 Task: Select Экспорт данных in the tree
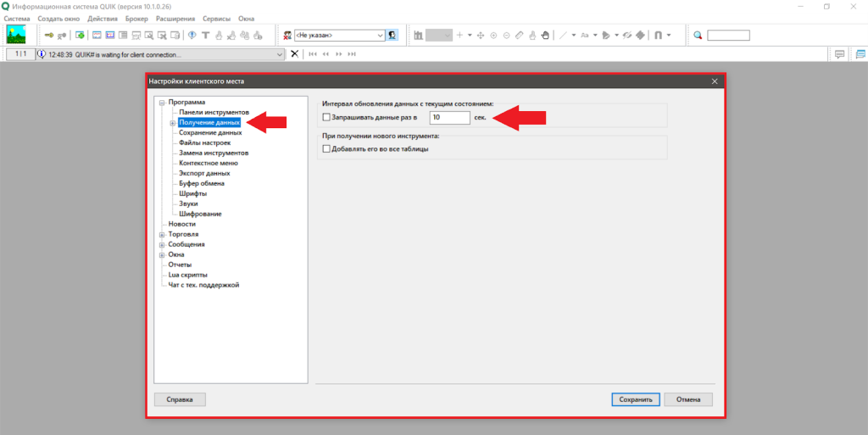[x=204, y=173]
